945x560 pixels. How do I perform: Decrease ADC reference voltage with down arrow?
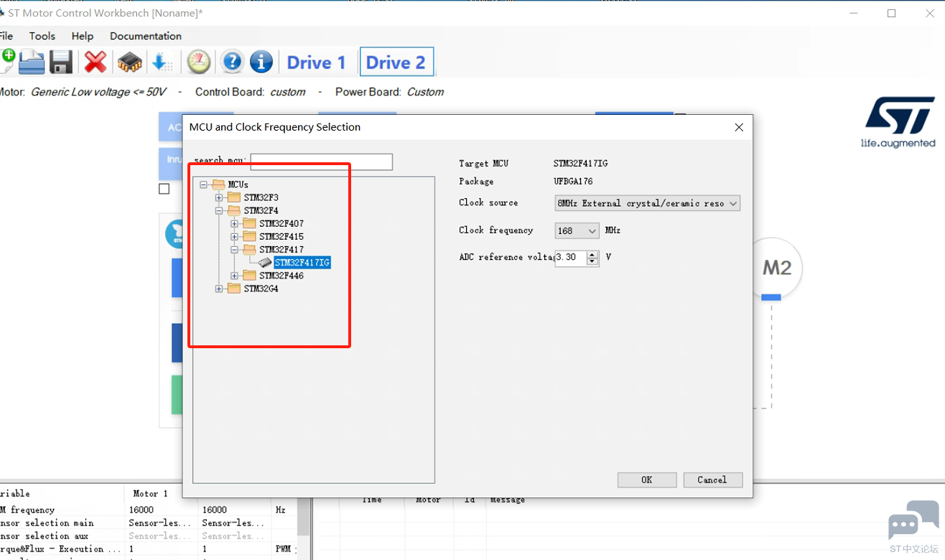click(592, 261)
